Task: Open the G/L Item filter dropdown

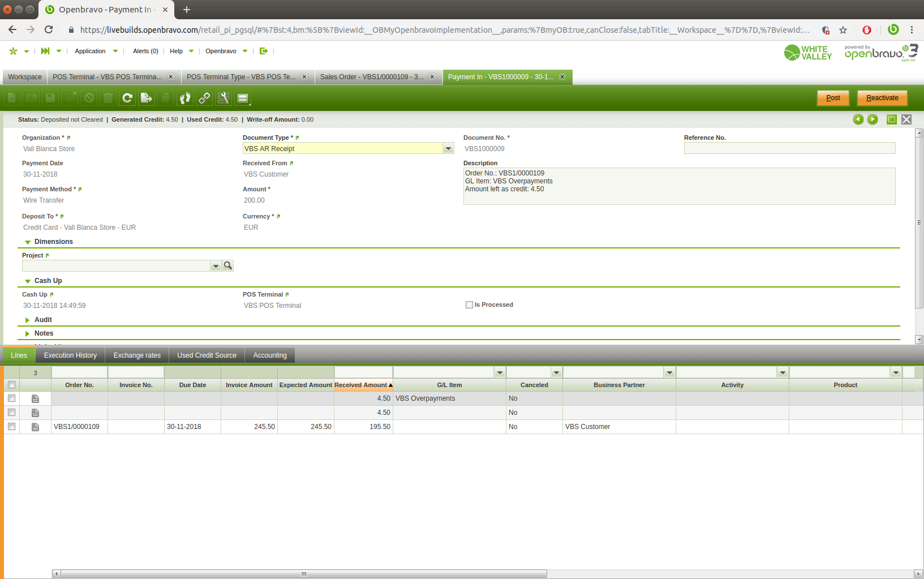Action: pyautogui.click(x=500, y=372)
